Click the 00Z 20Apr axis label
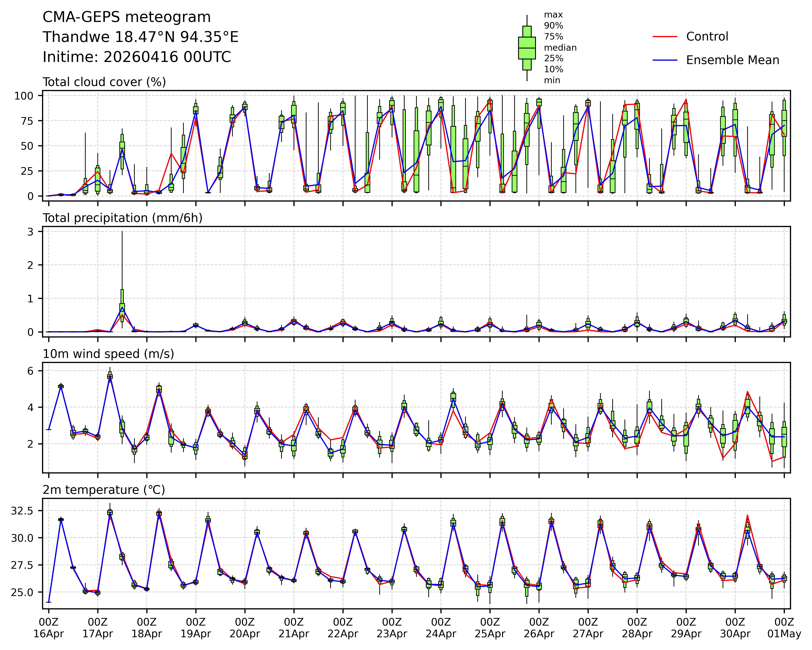Viewport: 812px width, 650px height. (245, 627)
